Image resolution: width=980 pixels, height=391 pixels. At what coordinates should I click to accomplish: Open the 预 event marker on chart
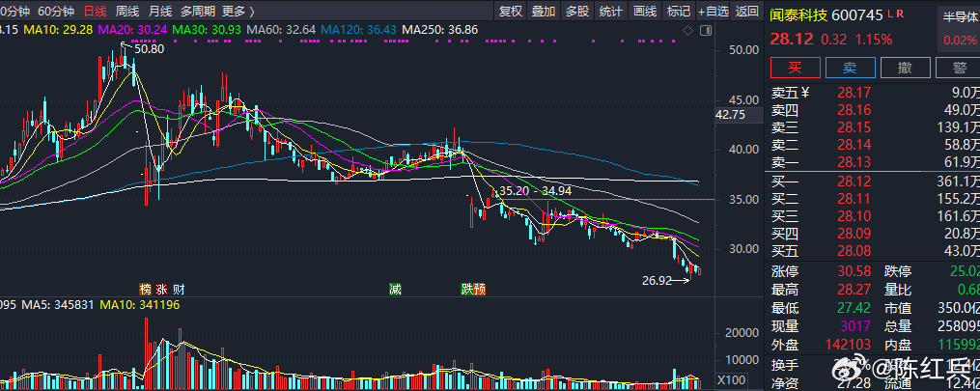pyautogui.click(x=479, y=290)
